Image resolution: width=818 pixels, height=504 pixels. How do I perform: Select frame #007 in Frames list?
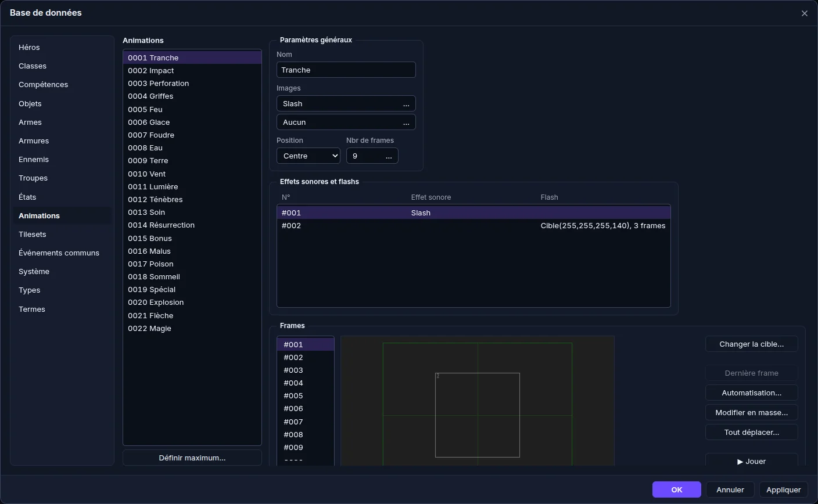coord(306,422)
